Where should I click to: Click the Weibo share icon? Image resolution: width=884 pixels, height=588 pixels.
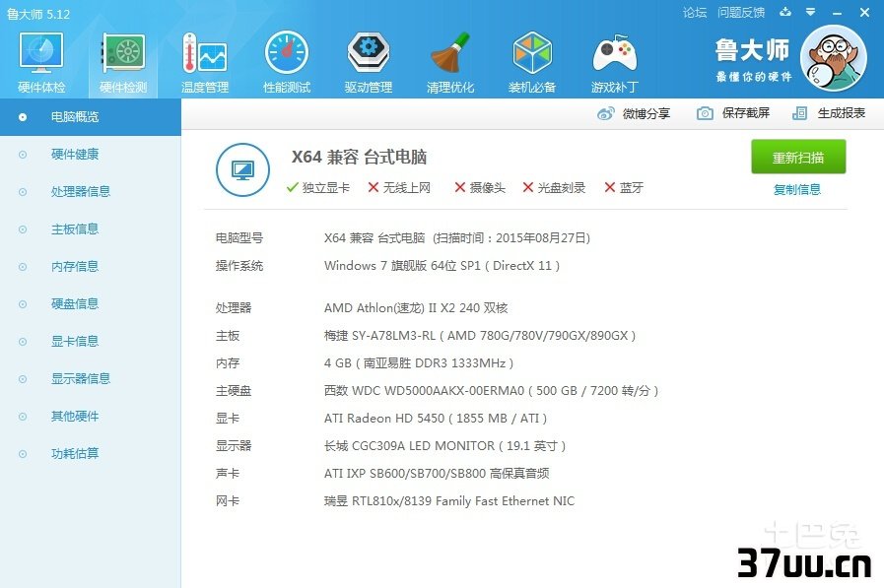[605, 114]
